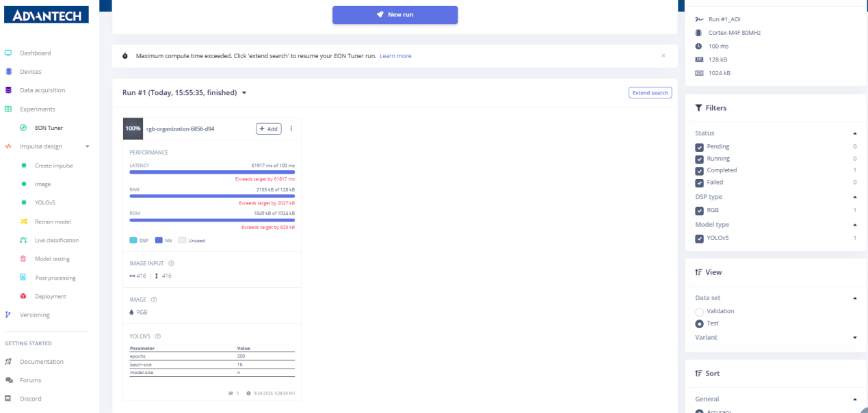Open Dashboard in the sidebar

point(35,53)
